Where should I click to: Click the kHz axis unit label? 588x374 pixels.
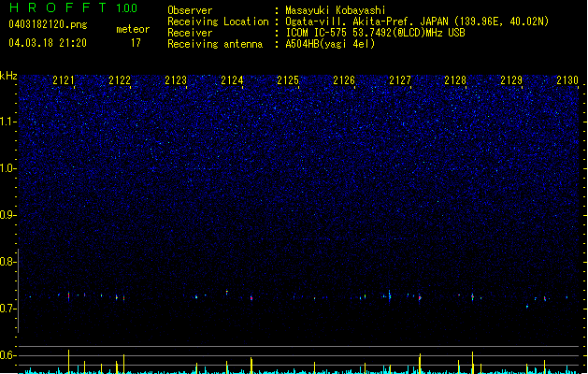coord(8,76)
